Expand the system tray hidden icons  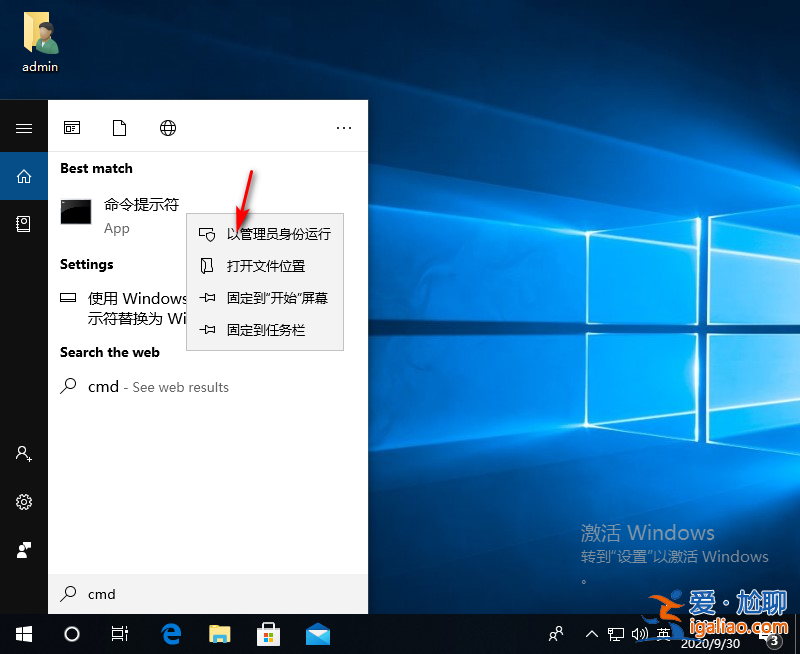[x=591, y=634]
